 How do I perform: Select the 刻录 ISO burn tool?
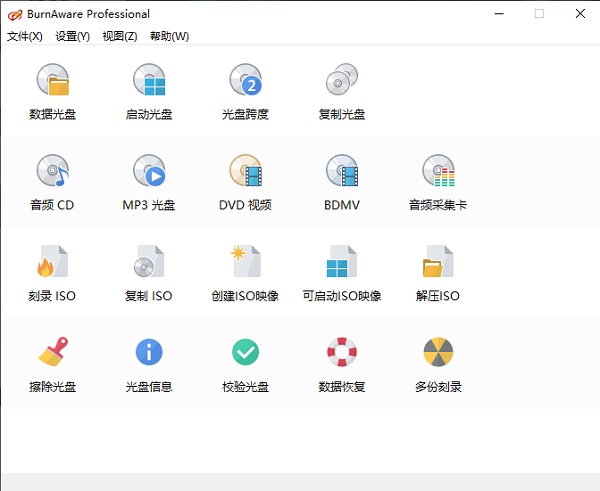coord(53,263)
